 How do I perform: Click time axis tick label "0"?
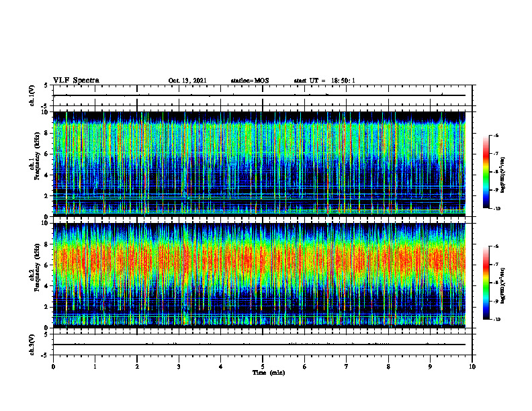(x=53, y=367)
